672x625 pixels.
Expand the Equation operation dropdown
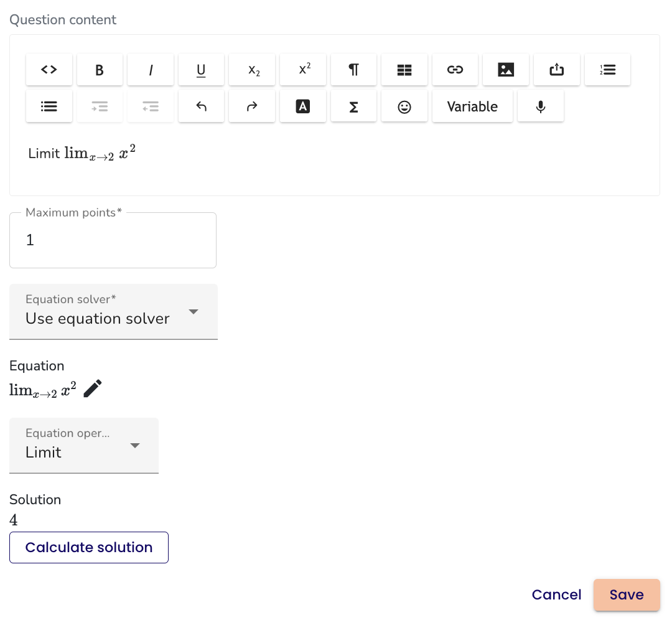point(84,445)
